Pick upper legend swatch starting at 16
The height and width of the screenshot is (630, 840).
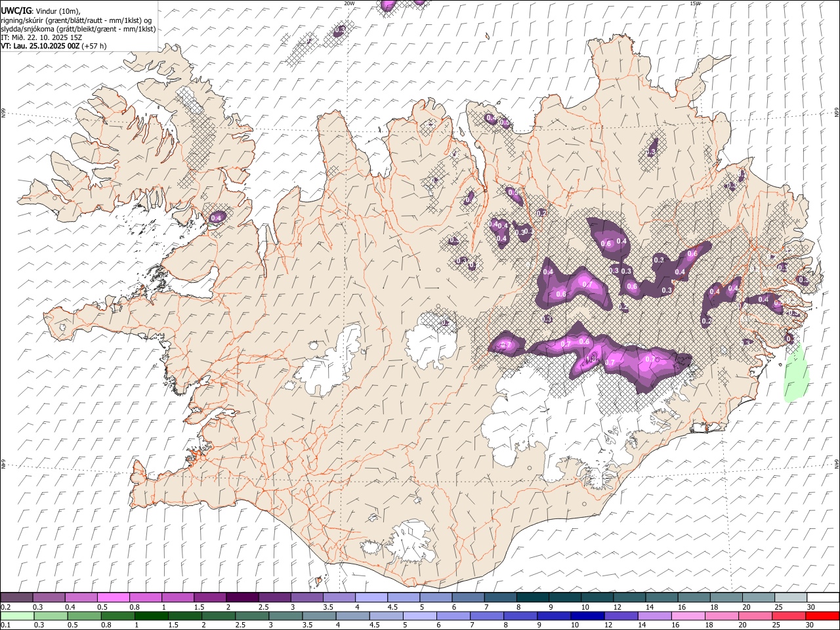pyautogui.click(x=694, y=598)
